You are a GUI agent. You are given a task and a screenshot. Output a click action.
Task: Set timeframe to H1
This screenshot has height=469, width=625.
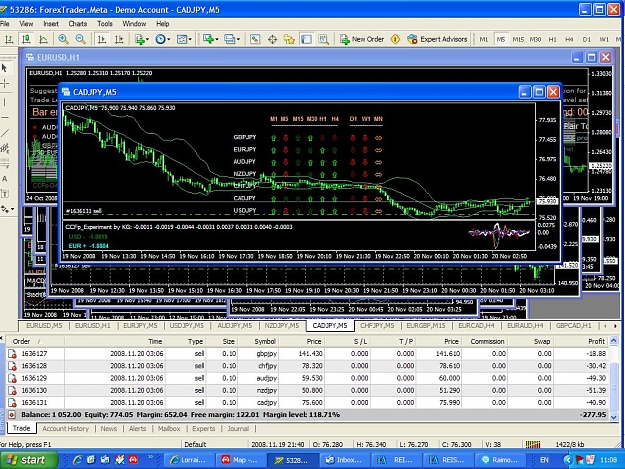(552, 39)
